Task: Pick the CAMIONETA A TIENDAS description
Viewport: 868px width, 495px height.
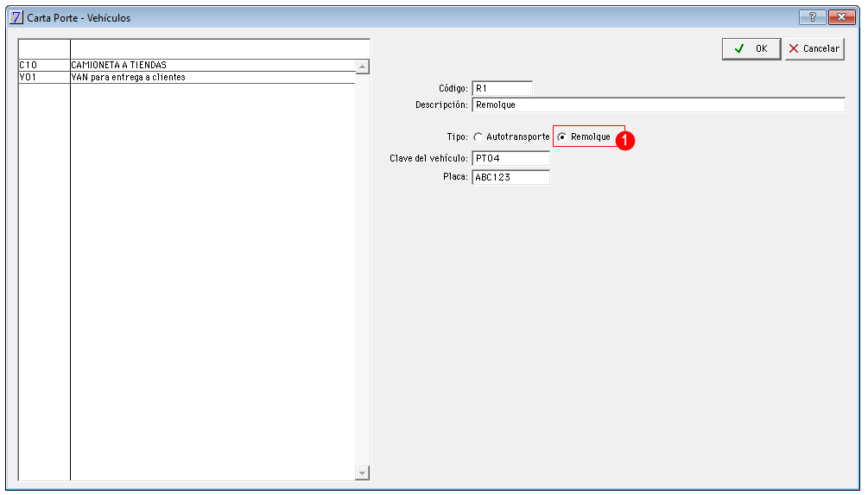Action: coord(119,66)
